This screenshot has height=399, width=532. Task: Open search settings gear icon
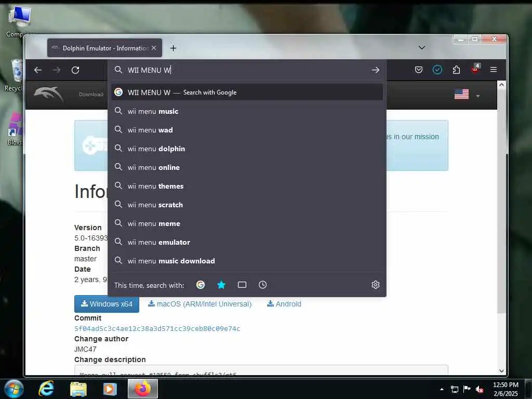pyautogui.click(x=375, y=285)
